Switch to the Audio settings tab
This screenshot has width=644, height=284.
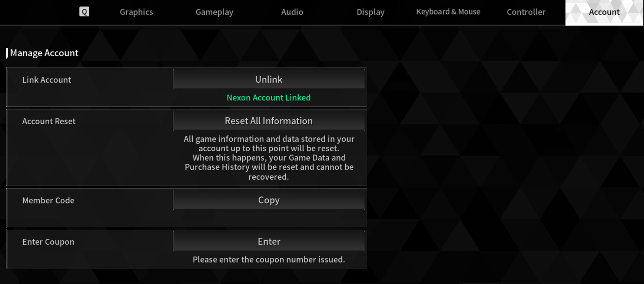click(x=292, y=11)
